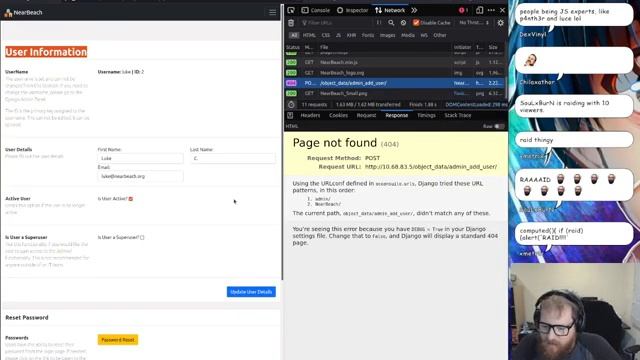
Task: Clear network log with trash icon
Action: click(x=291, y=23)
